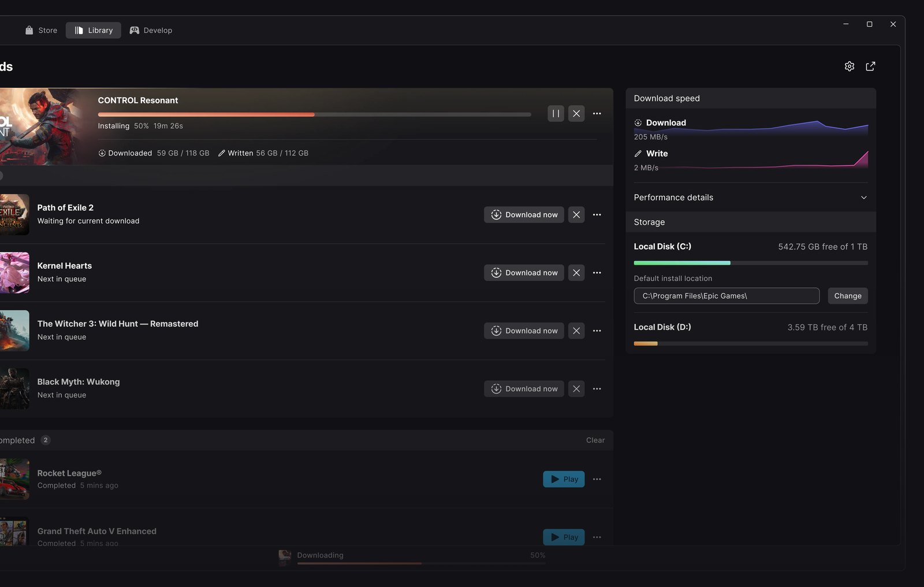Remove The Witcher 3 from download queue
This screenshot has height=587, width=924.
[576, 330]
